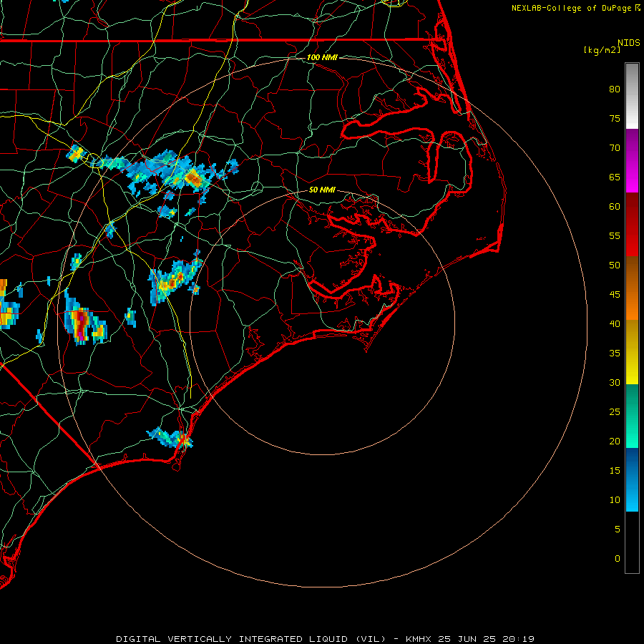Click the scale value 55
Screen dimensions: 644x644
pyautogui.click(x=615, y=236)
